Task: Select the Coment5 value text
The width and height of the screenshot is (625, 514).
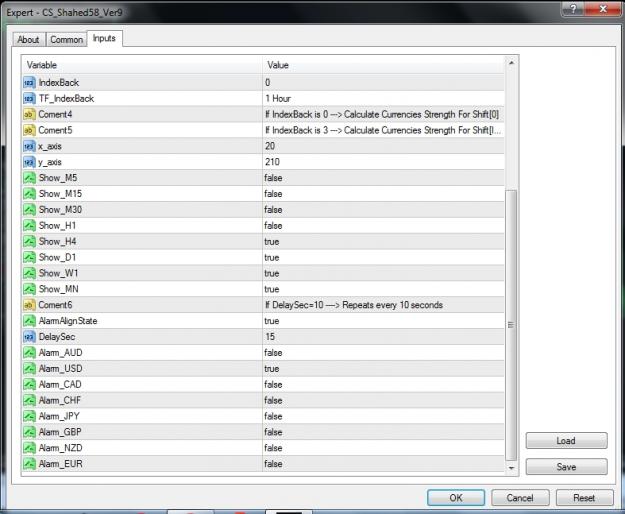Action: tap(383, 130)
